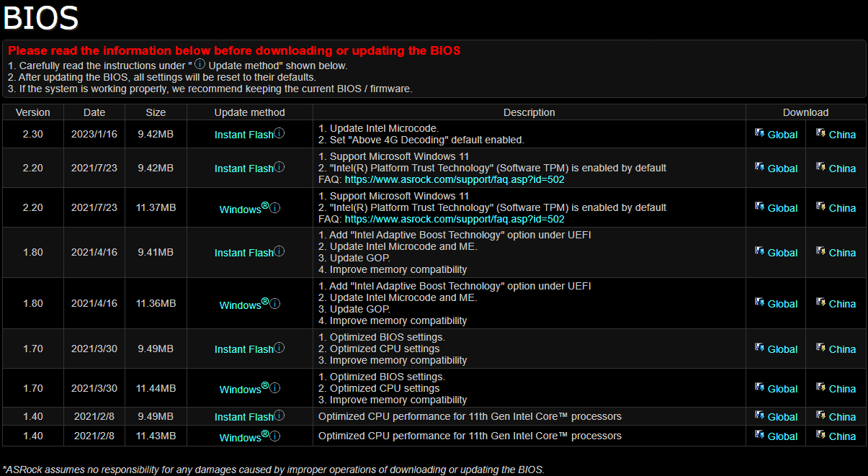Click 'Set Above 4G Decoding default enabled' text
The width and height of the screenshot is (868, 476).
click(x=421, y=140)
